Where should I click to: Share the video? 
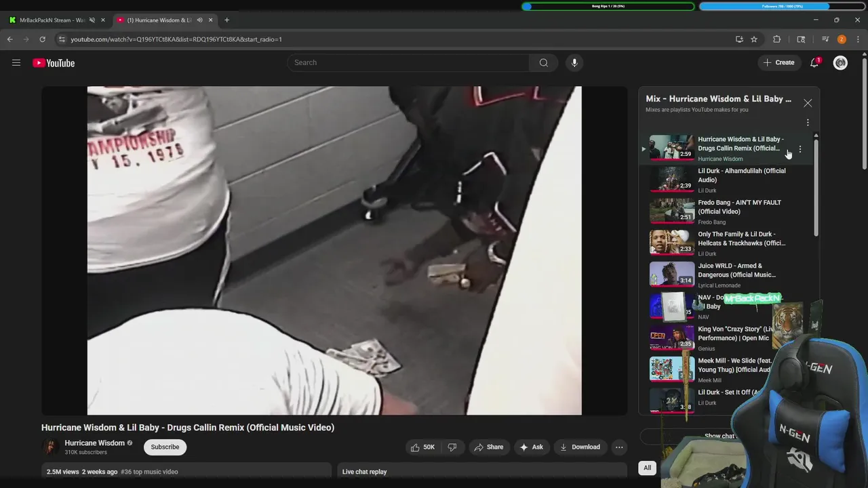coord(489,447)
